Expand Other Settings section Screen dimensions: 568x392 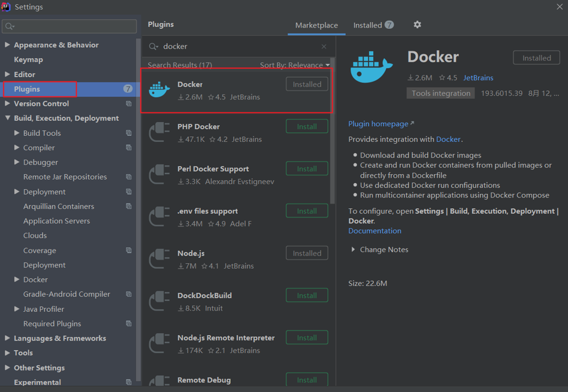coord(7,367)
